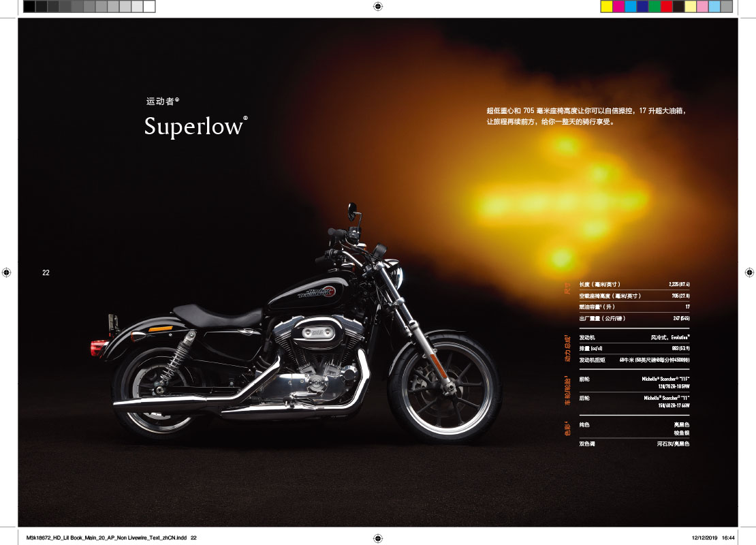Image resolution: width=756 pixels, height=545 pixels.
Task: Click the length value "2,225 (87.6)"
Action: [x=679, y=285]
